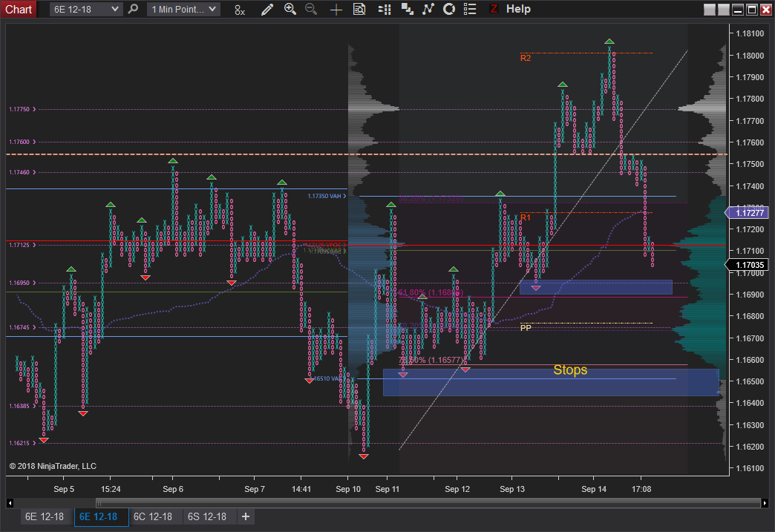Zoom out of the chart
This screenshot has height=532, width=775.
(311, 9)
